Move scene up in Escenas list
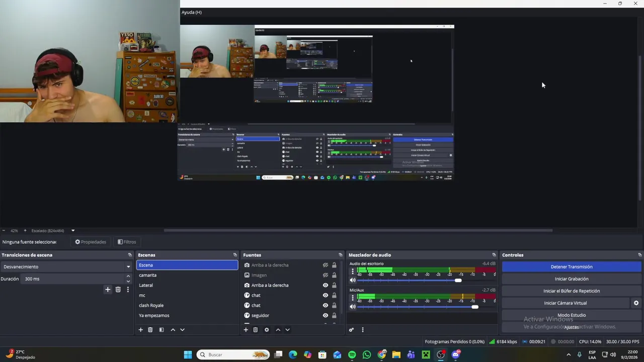644x362 pixels. coord(173,330)
